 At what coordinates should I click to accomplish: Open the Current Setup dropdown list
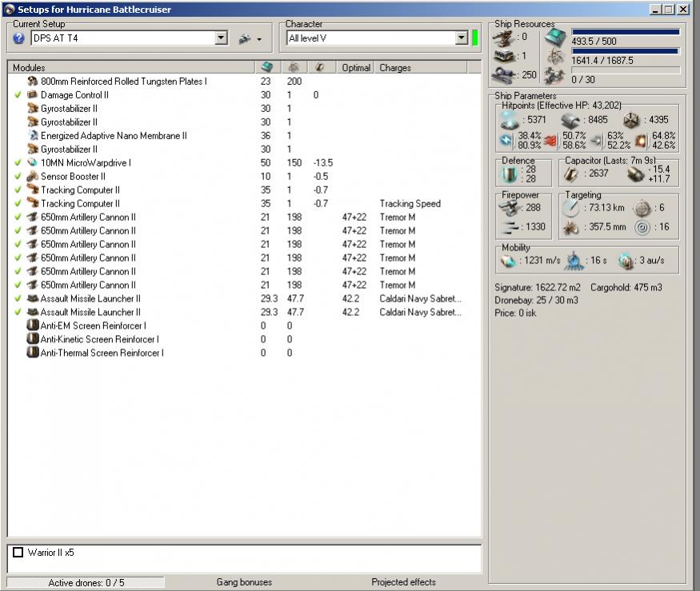pos(222,38)
